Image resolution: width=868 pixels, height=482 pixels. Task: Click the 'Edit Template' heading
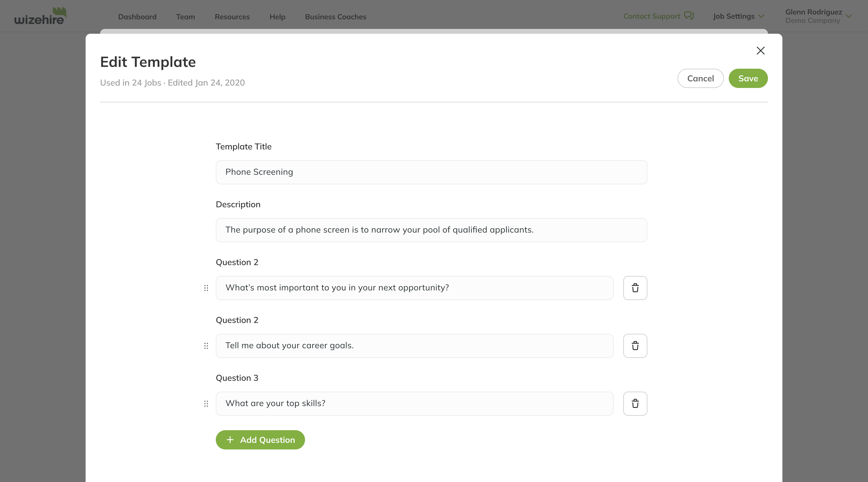[x=148, y=62]
